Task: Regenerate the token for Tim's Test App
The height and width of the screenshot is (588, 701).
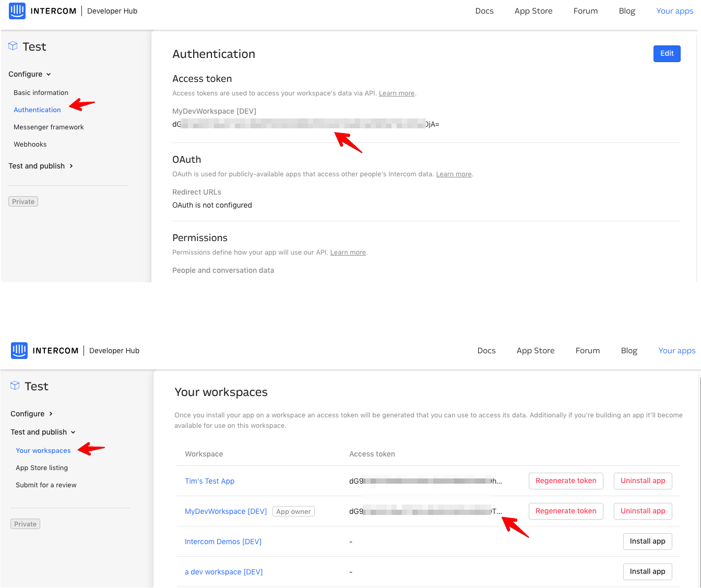Action: (x=566, y=481)
